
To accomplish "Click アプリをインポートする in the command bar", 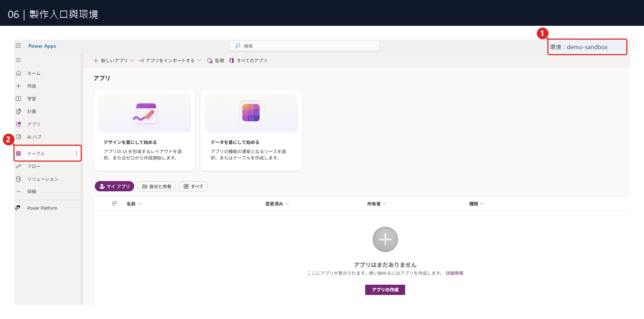I will click(x=170, y=60).
